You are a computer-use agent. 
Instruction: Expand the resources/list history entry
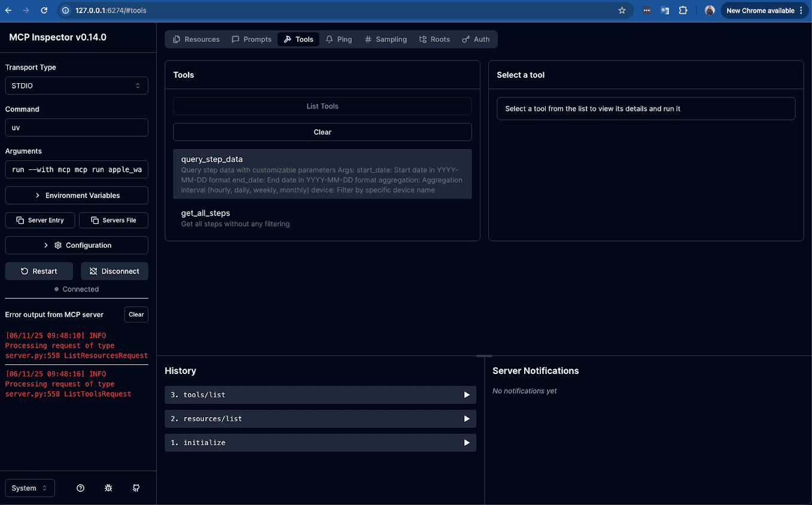pyautogui.click(x=320, y=419)
